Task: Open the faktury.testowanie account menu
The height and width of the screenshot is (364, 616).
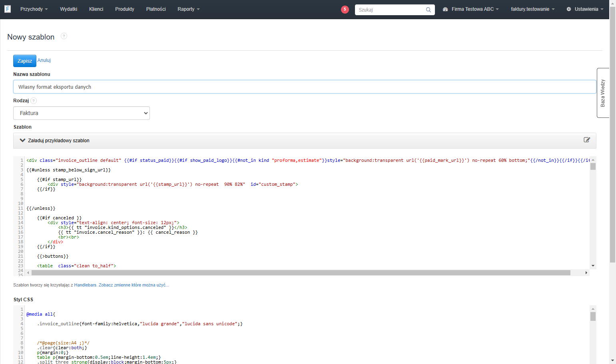Action: 533,9
